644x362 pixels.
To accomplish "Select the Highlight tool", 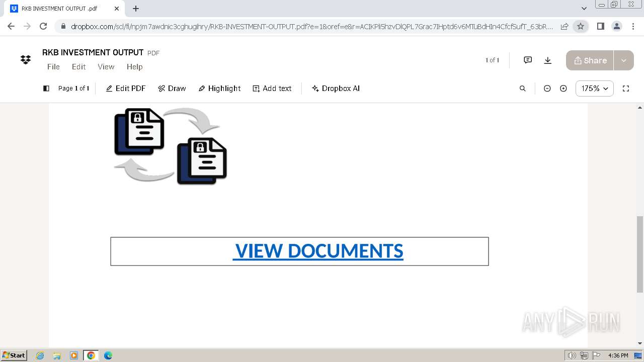I will (x=219, y=88).
